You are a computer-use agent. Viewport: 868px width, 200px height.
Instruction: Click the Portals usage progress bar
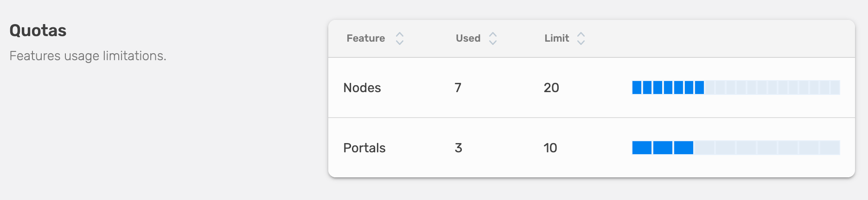(736, 148)
